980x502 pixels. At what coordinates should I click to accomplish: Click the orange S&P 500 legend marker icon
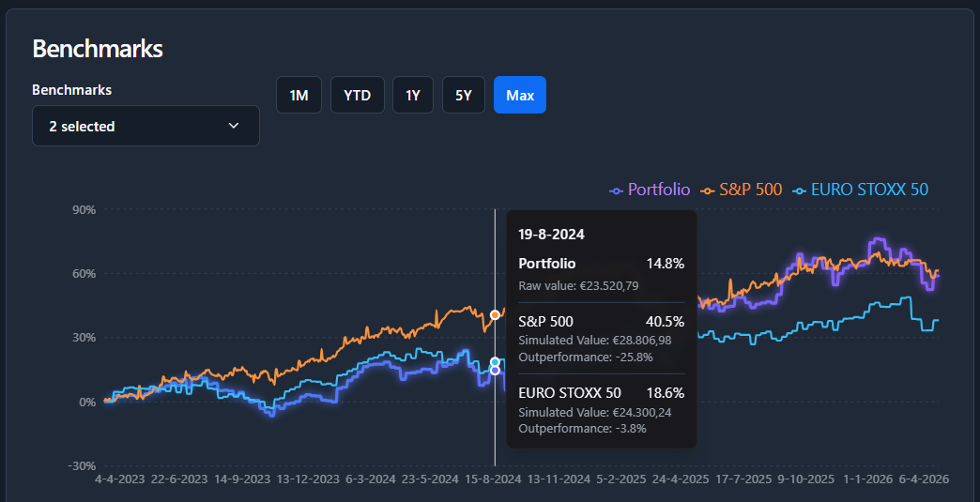click(708, 190)
